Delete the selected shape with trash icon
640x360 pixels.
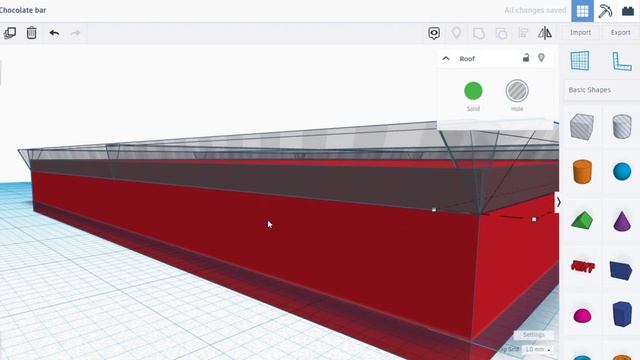tap(31, 33)
